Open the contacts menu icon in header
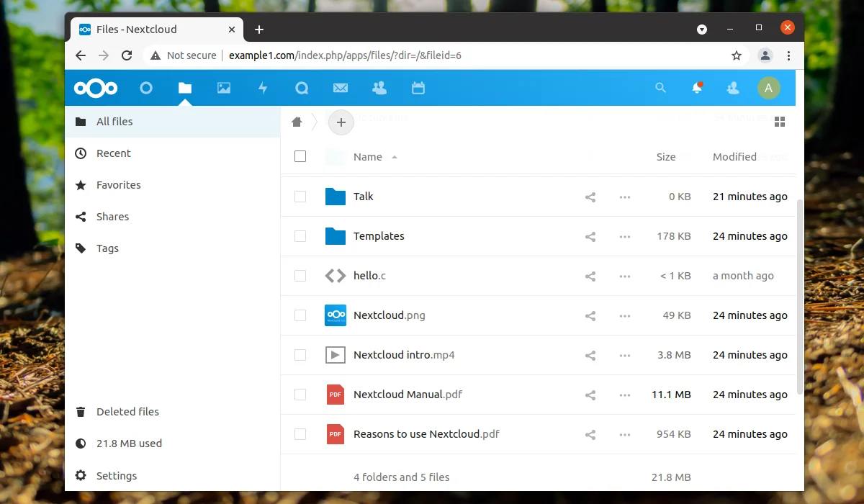The image size is (864, 504). tap(733, 88)
